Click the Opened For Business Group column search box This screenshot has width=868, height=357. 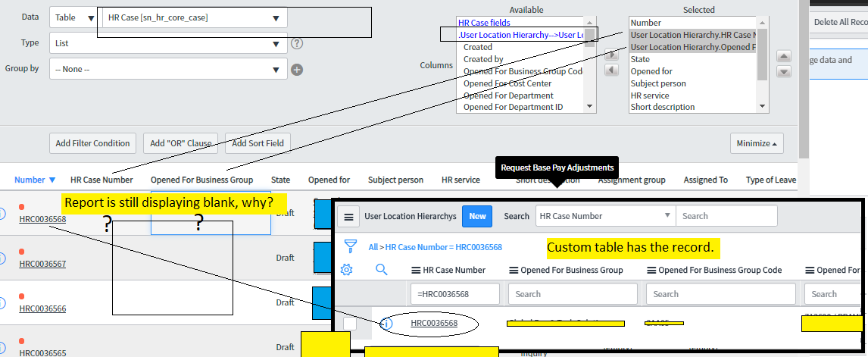(x=573, y=294)
